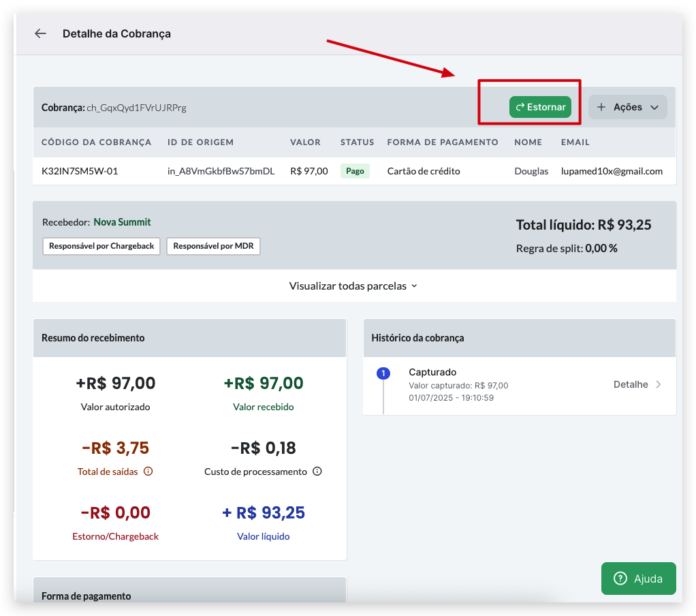This screenshot has height=616, width=696.
Task: Click the green Valor recebido amount
Action: tap(264, 383)
